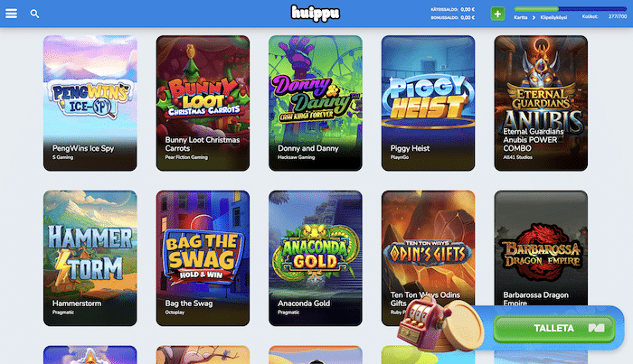This screenshot has width=633, height=364.
Task: Open Ten Ton Ways Odins Gifts
Action: (428, 250)
